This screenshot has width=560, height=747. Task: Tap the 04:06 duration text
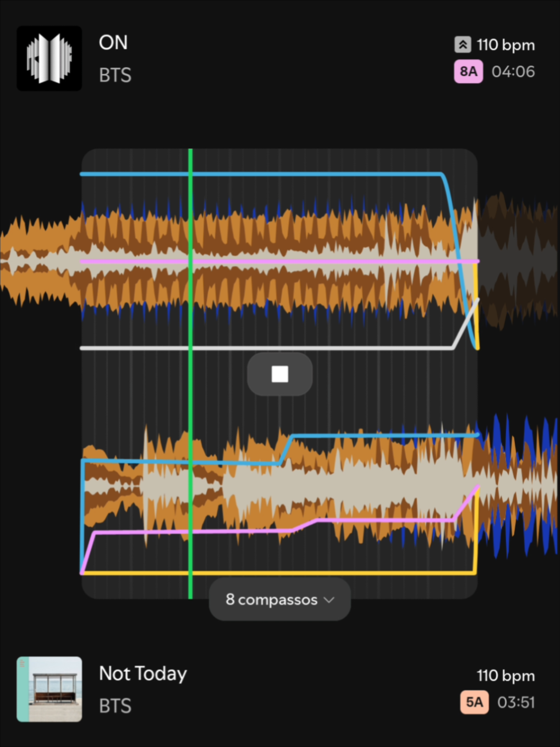tap(513, 72)
